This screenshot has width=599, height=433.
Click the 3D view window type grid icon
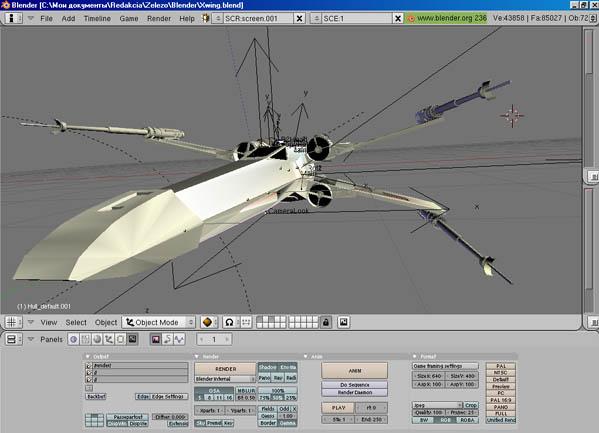11,323
